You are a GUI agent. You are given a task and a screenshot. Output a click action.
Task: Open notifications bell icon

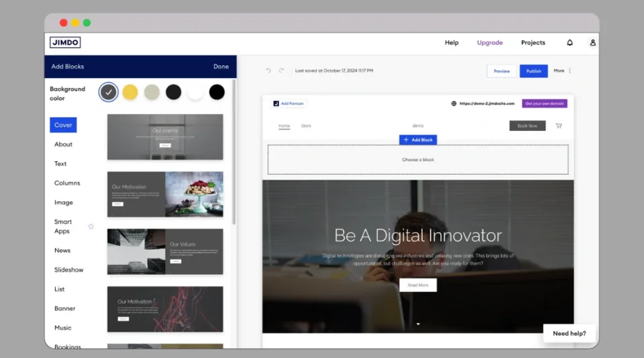coord(570,42)
